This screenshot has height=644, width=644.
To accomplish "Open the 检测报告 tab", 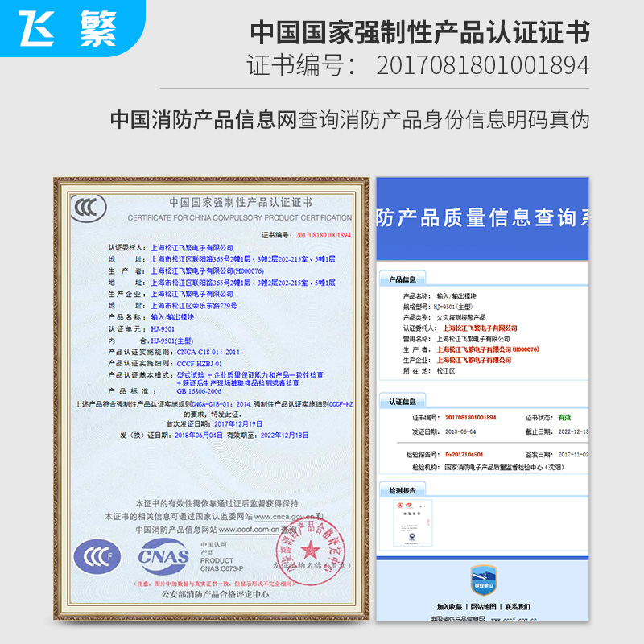I will tap(402, 490).
